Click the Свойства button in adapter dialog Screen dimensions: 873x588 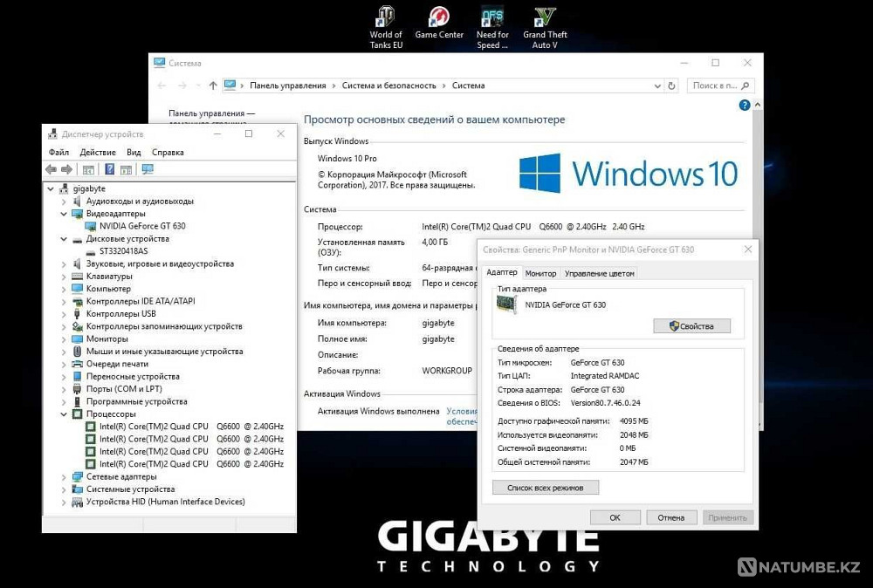tap(694, 325)
